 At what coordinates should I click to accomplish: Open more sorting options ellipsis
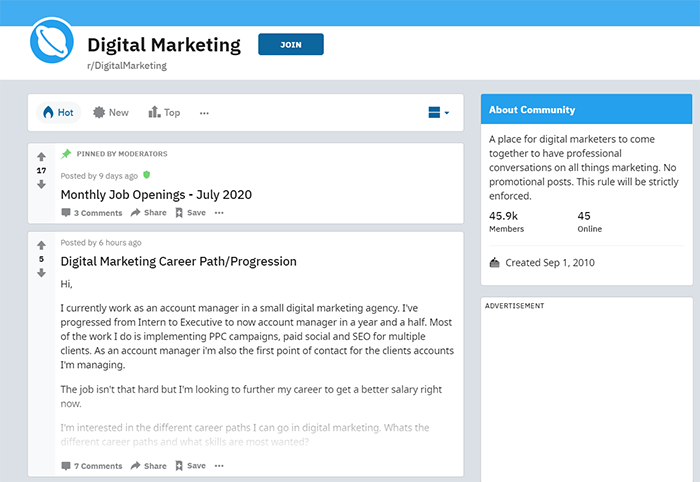click(204, 113)
